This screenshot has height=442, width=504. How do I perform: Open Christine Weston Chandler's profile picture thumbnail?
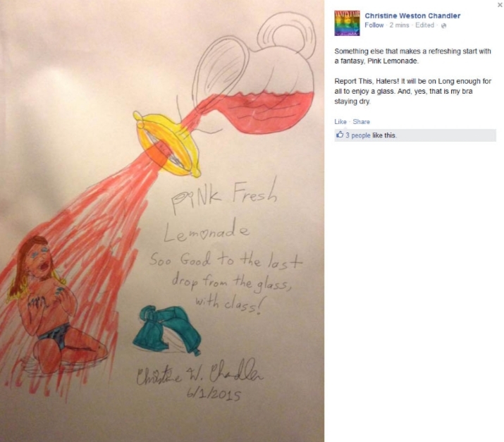tap(347, 23)
